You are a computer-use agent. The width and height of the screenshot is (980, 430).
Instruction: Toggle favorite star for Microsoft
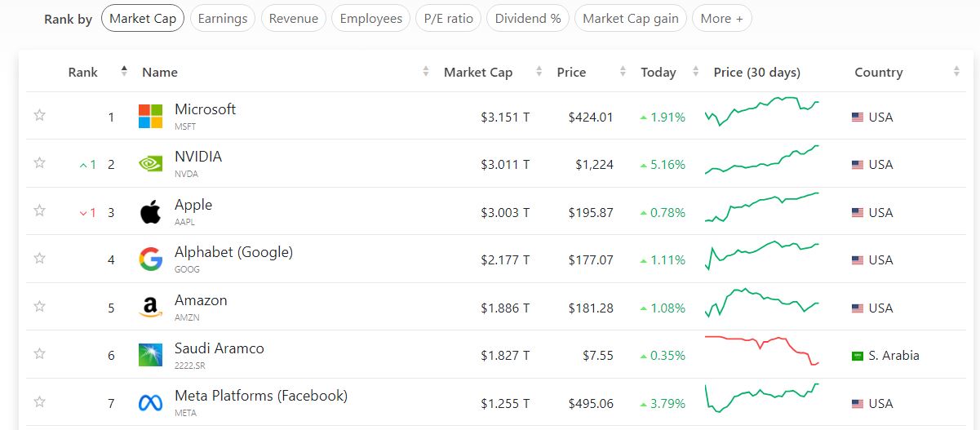coord(39,115)
